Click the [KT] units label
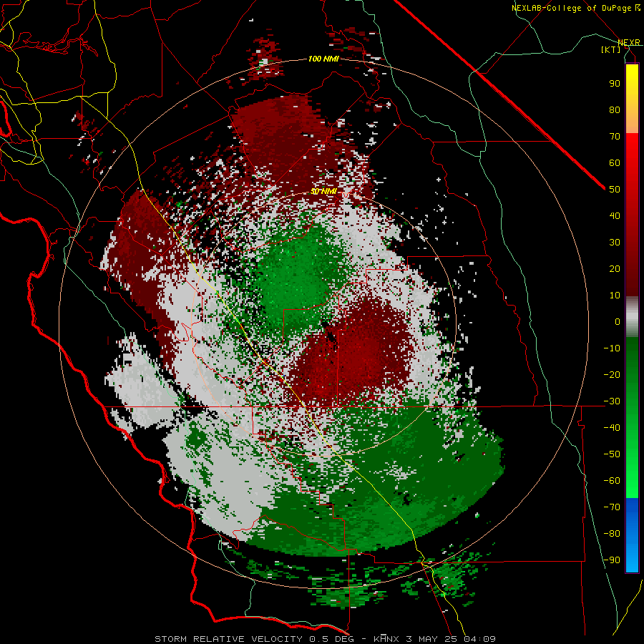644x644 pixels. coord(611,49)
